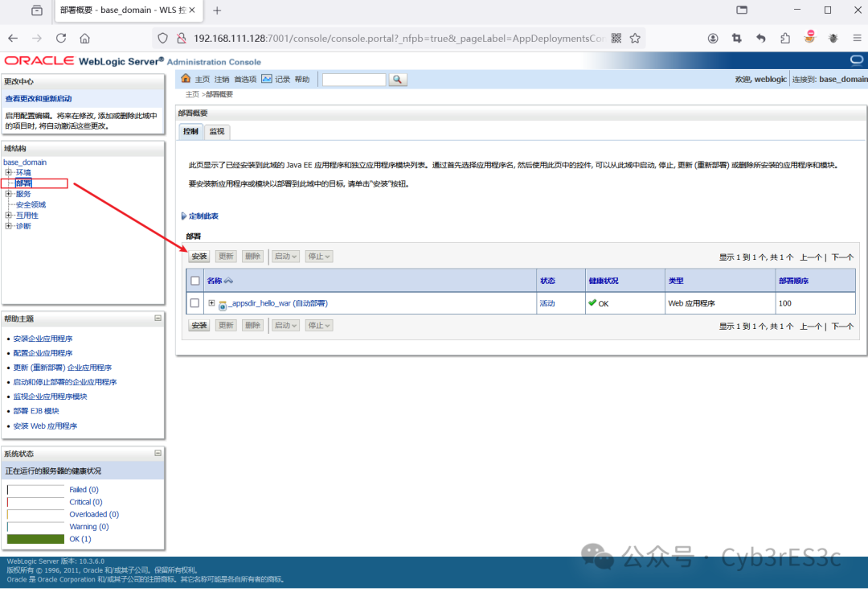868x592 pixels.
Task: Open the base_domain tree root link
Action: click(25, 162)
